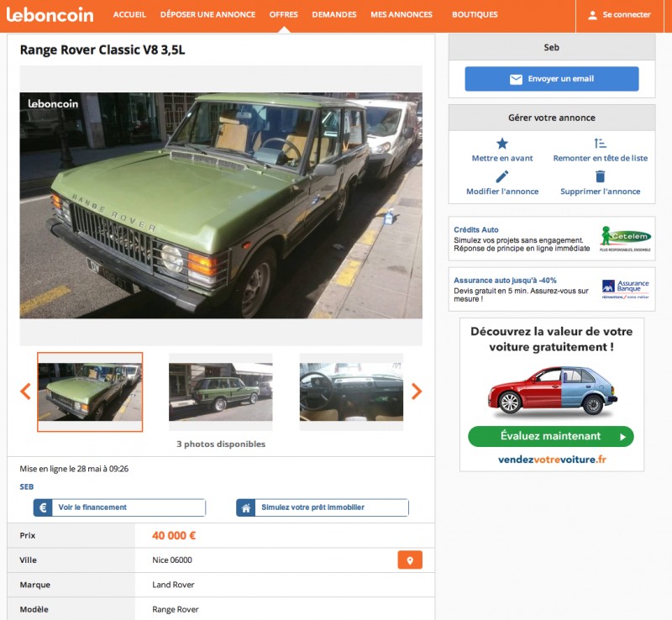Screen dimensions: 672x620
Task: Click '3 photos disponibles' text
Action: coord(221,444)
